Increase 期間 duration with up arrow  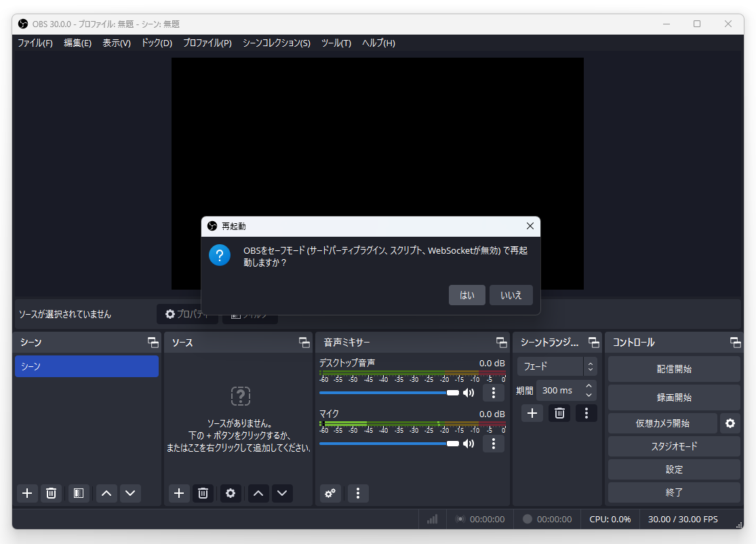point(589,386)
